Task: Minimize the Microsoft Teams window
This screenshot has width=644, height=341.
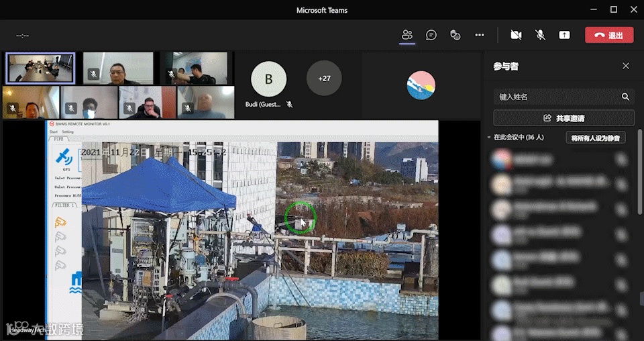Action: [594, 9]
